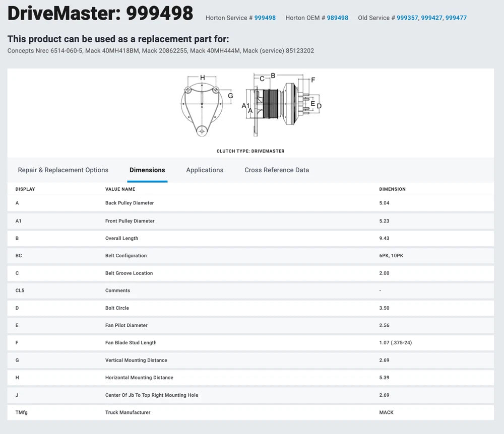Viewport: 504px width, 434px height.
Task: Select the Dimensions tab
Action: coord(147,170)
